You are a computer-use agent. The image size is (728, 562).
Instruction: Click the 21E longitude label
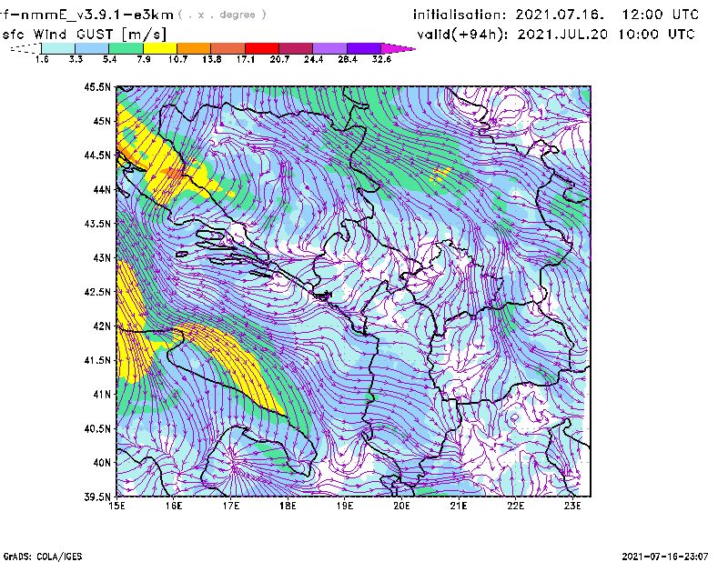459,506
